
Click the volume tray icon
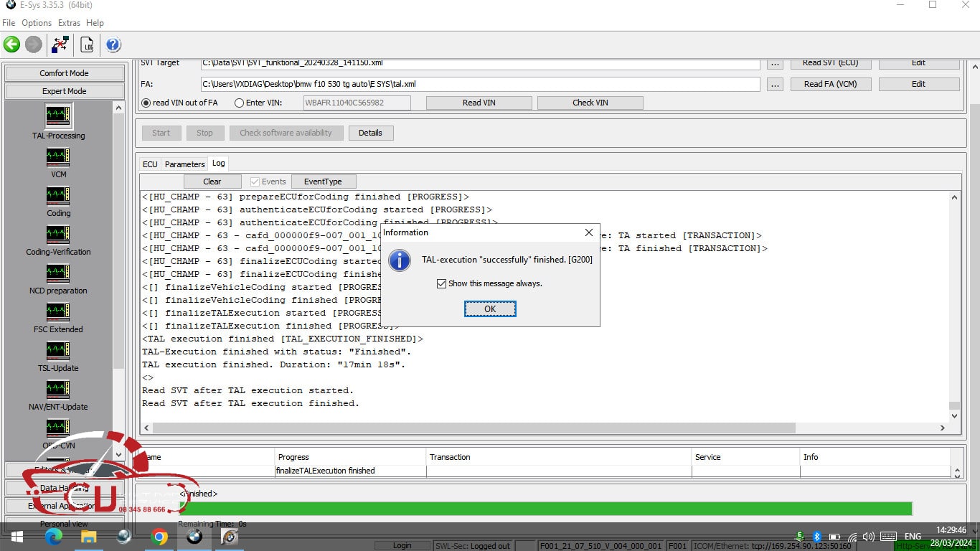click(x=868, y=537)
